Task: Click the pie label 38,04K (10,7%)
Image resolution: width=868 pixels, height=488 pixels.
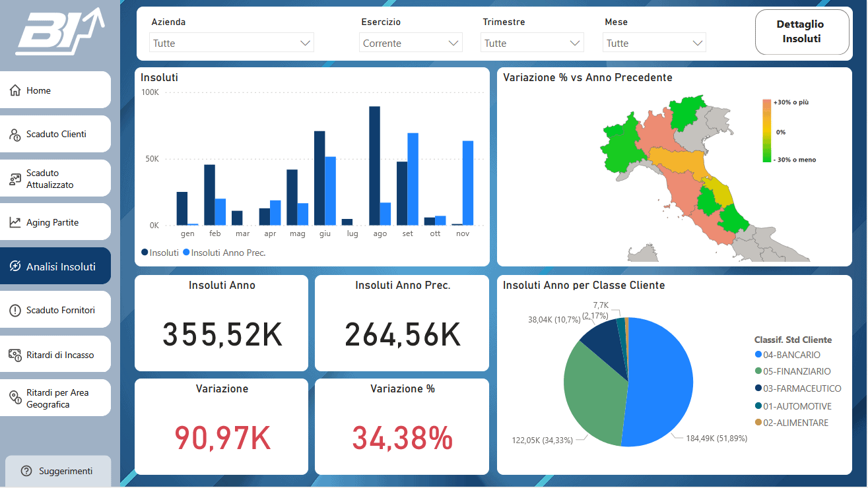Action: (554, 319)
